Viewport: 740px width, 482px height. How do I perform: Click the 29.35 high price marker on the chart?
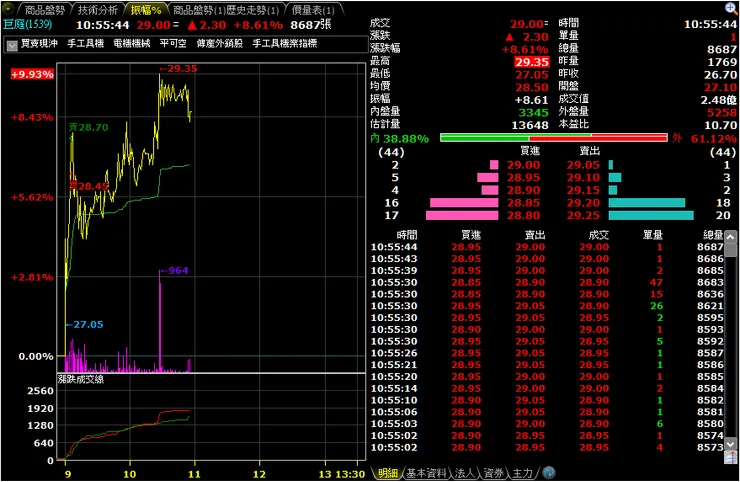178,68
